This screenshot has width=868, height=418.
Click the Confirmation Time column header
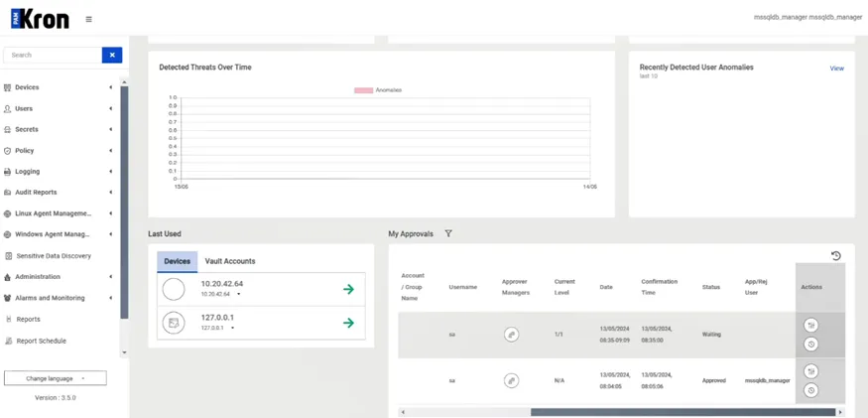tap(660, 287)
